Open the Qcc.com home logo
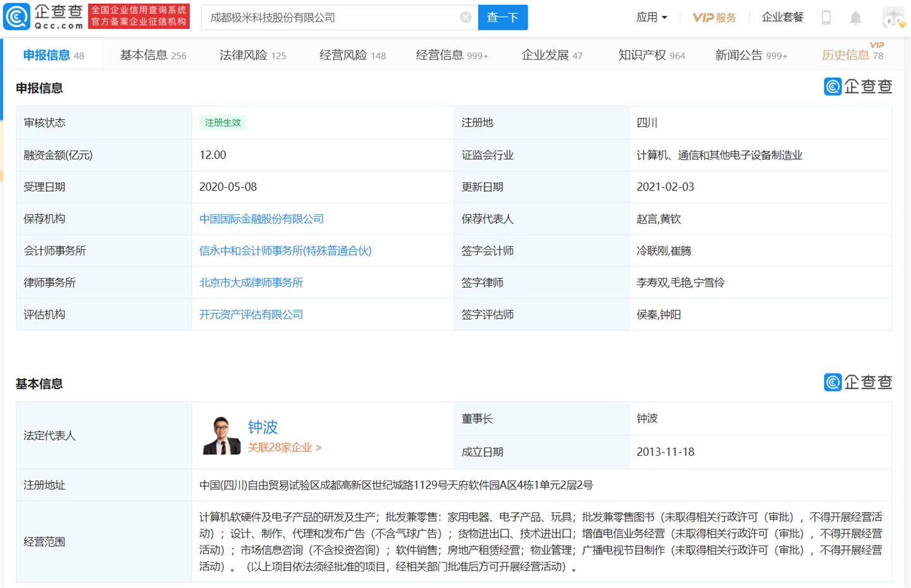 pos(43,17)
